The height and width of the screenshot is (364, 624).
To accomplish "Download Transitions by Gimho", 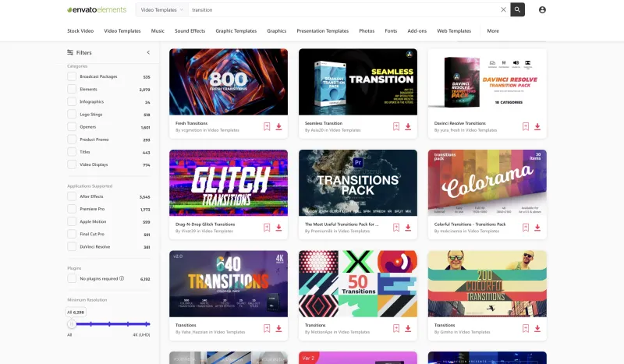I will 537,329.
